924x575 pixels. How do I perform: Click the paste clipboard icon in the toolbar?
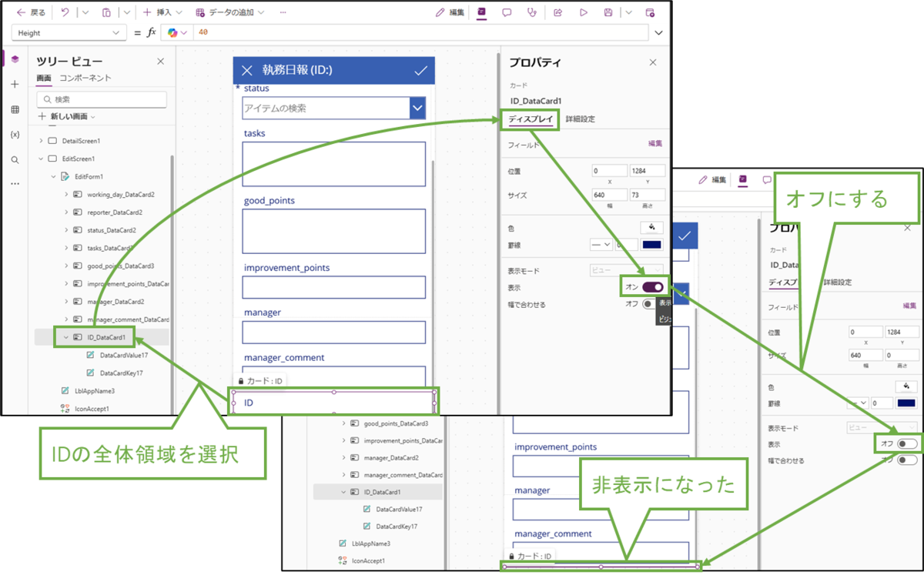point(107,12)
